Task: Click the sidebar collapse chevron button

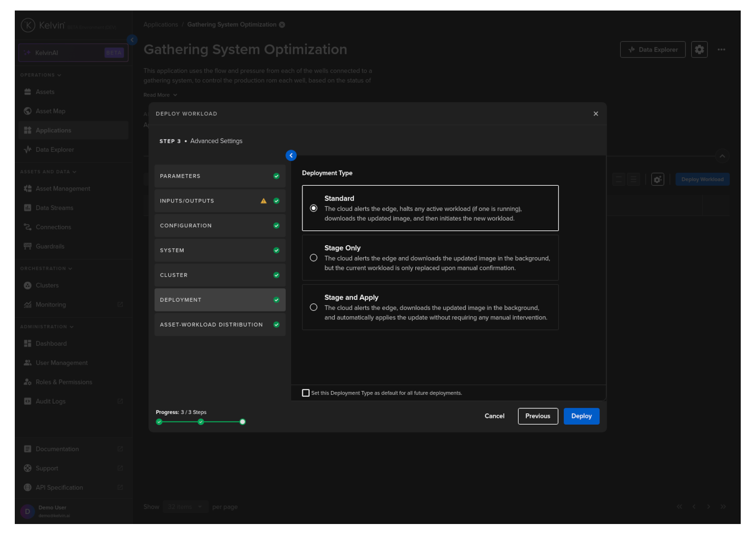Action: [132, 40]
